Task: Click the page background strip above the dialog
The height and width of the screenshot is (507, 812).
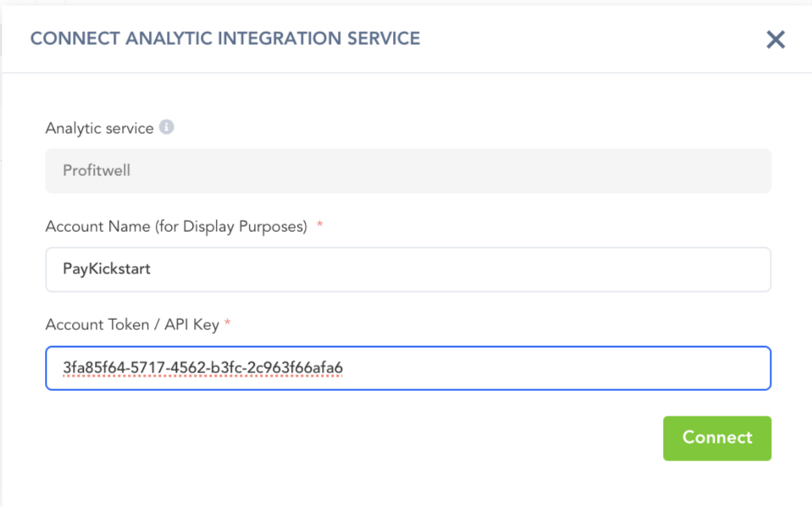Action: [406, 3]
